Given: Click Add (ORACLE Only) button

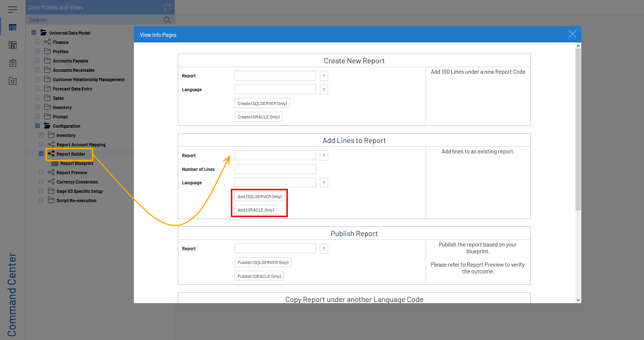Looking at the screenshot, I should [256, 210].
